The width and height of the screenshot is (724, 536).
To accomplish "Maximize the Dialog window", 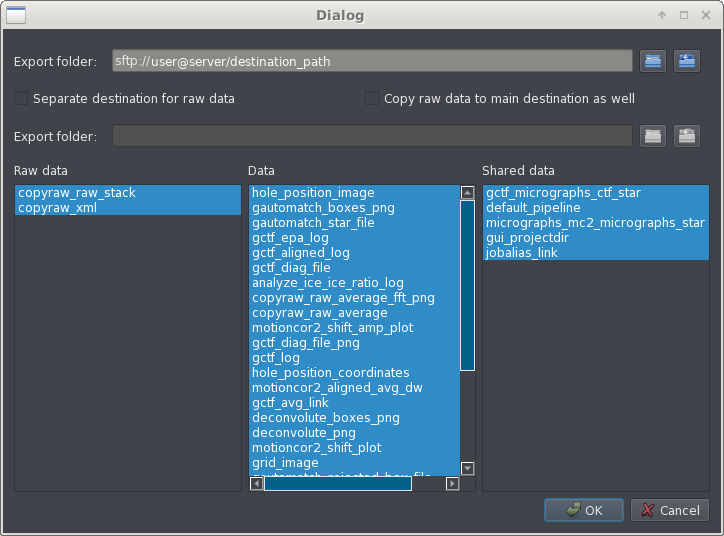I will pos(684,16).
